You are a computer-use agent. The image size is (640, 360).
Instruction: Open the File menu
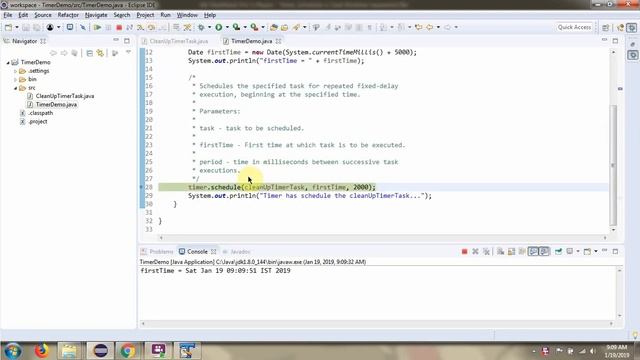click(x=8, y=15)
